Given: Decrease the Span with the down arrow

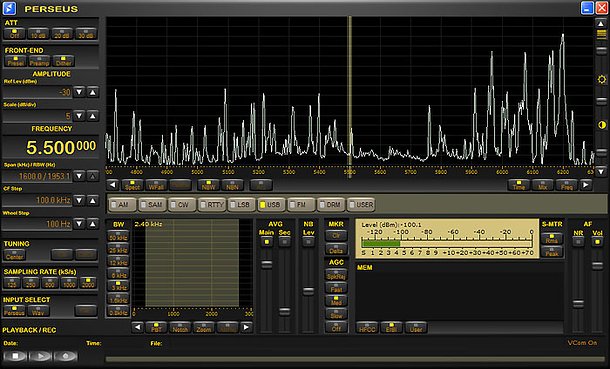Looking at the screenshot, I should [79, 176].
